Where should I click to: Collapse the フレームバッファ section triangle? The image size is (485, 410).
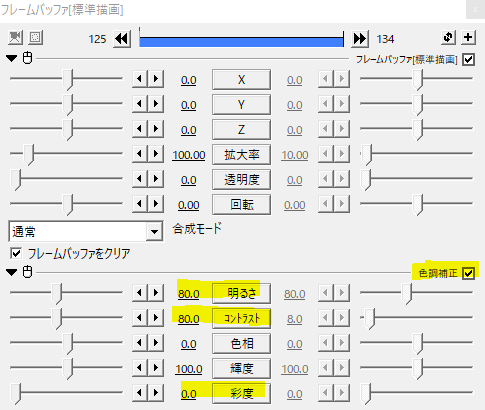[11, 59]
